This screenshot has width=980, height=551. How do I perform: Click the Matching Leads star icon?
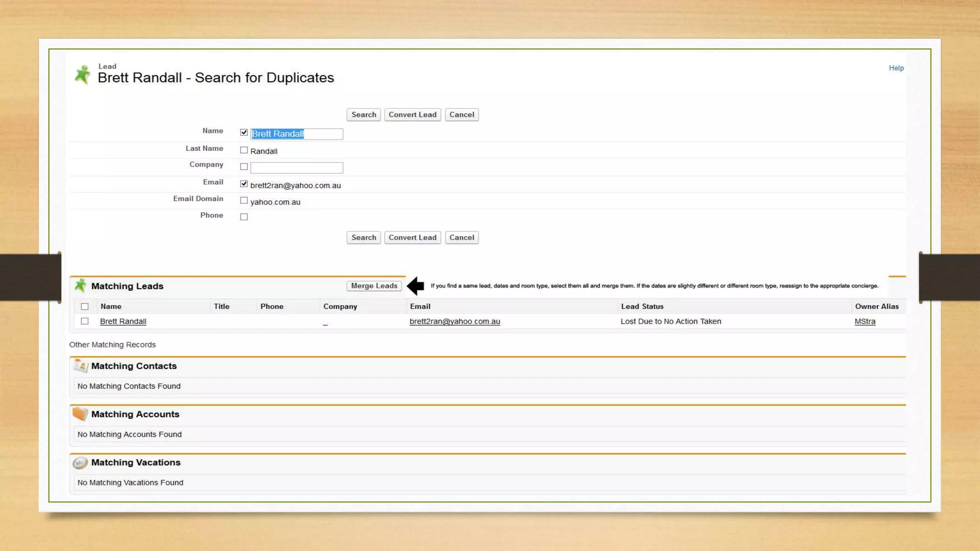80,286
